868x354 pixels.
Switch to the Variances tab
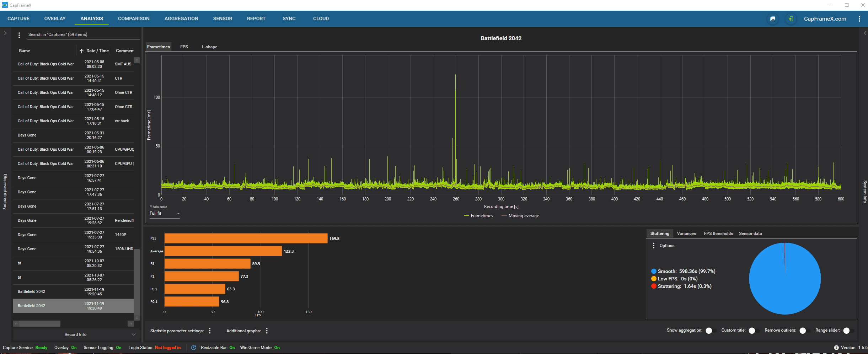click(x=686, y=234)
